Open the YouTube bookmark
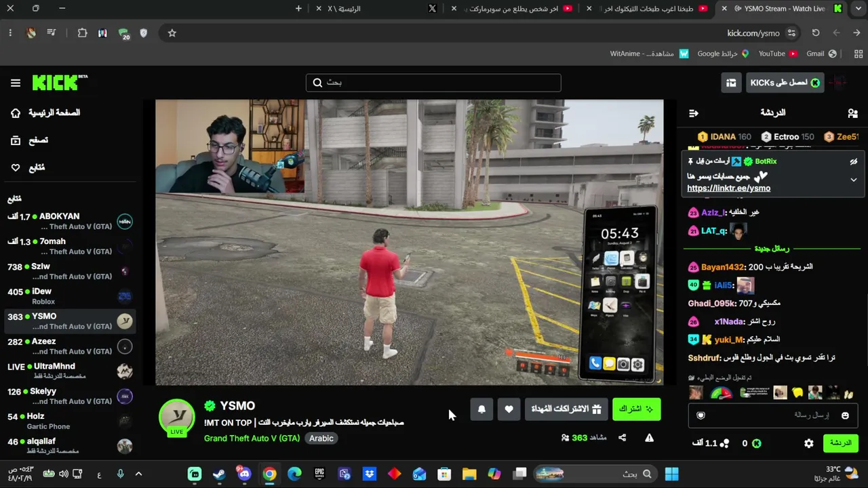Screen dimensions: 868x488 point(777,54)
